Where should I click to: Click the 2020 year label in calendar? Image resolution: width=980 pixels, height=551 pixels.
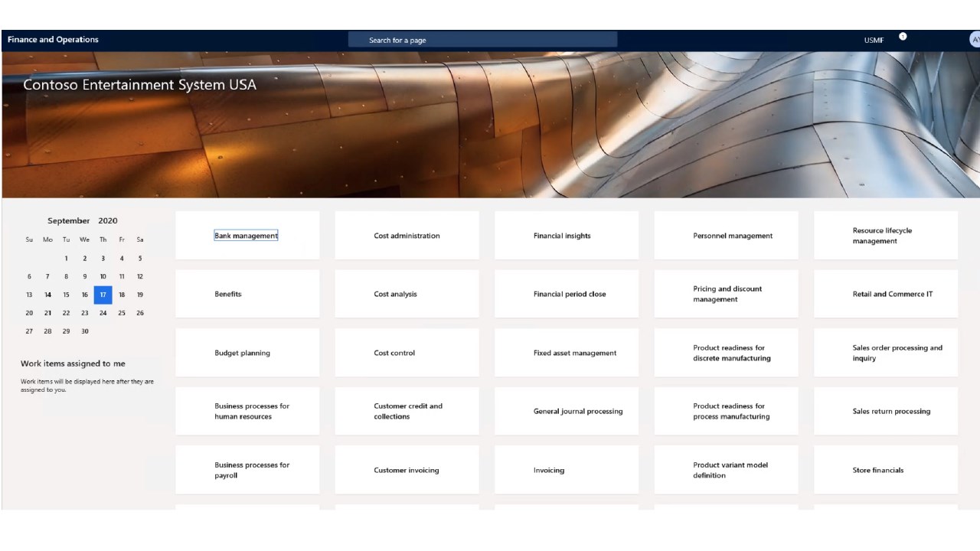pos(108,220)
